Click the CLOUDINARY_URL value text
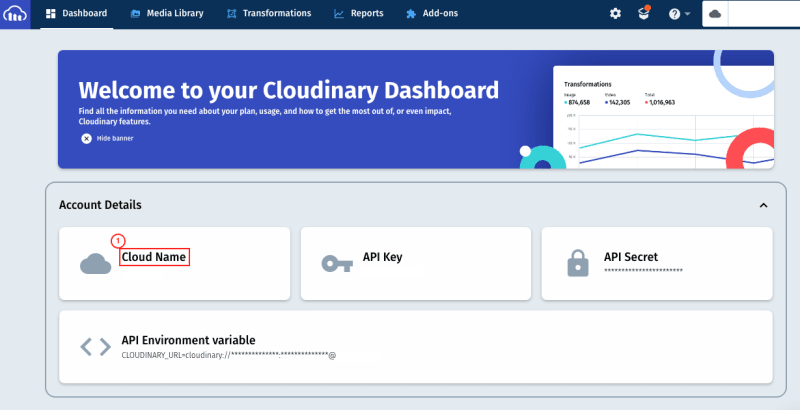This screenshot has height=410, width=800. point(229,355)
